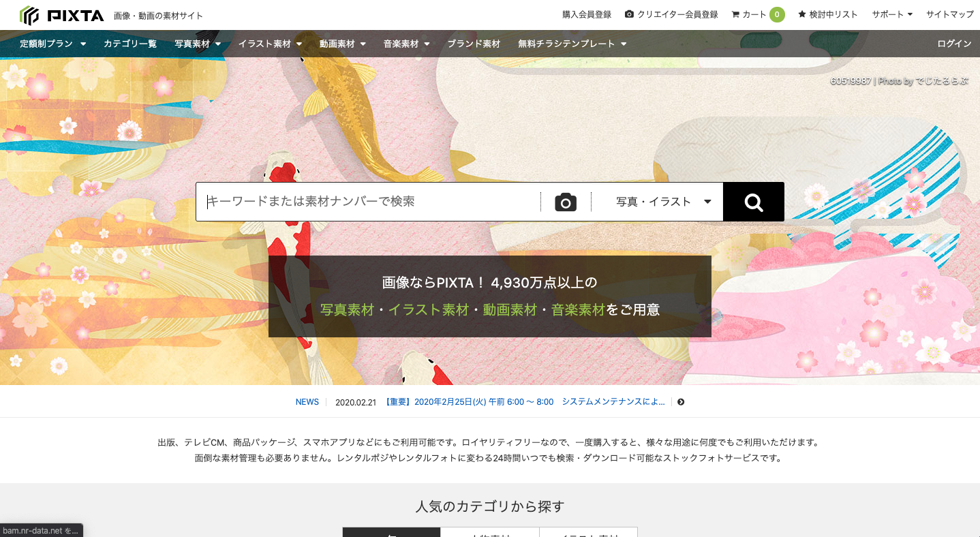
Task: Open カテゴリ一覧 in the nav bar
Action: tap(130, 44)
